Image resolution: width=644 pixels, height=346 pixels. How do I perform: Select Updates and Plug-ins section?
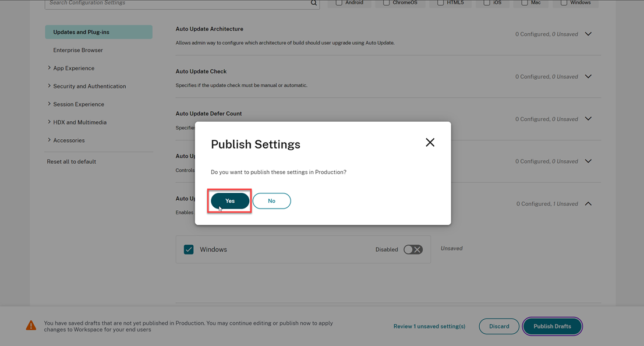pyautogui.click(x=98, y=32)
